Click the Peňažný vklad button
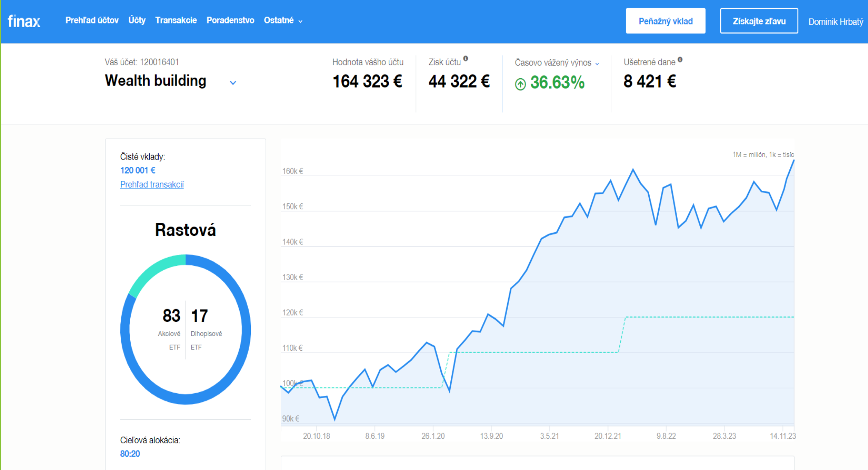868x470 pixels. (x=665, y=21)
